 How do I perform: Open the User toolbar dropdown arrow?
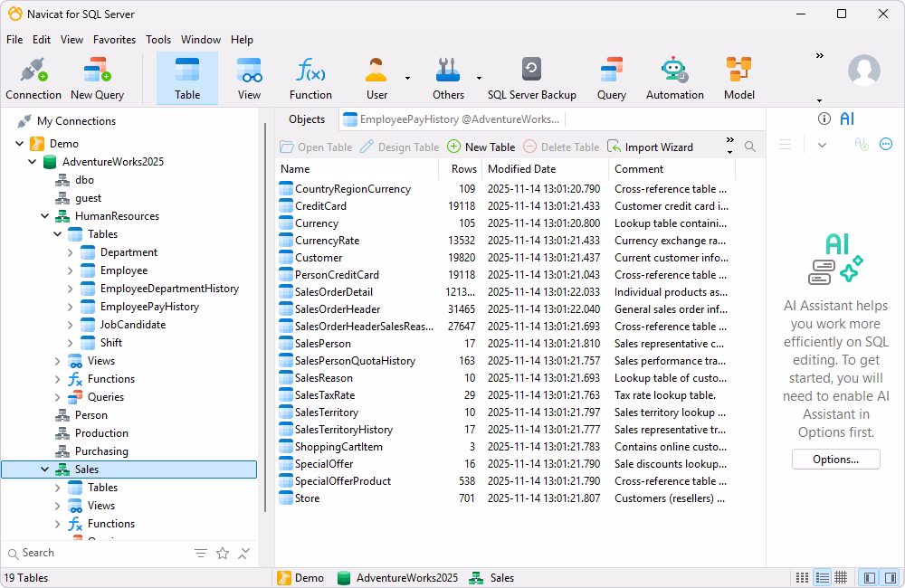407,78
